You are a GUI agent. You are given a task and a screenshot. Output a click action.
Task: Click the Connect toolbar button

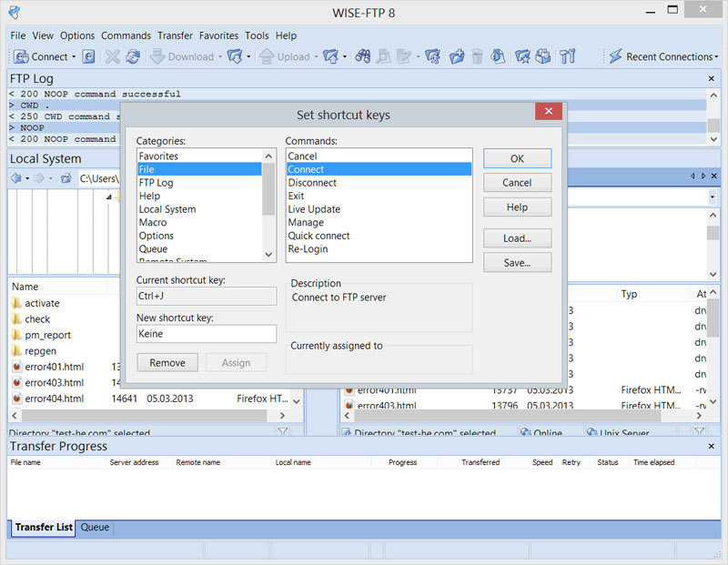(x=40, y=56)
